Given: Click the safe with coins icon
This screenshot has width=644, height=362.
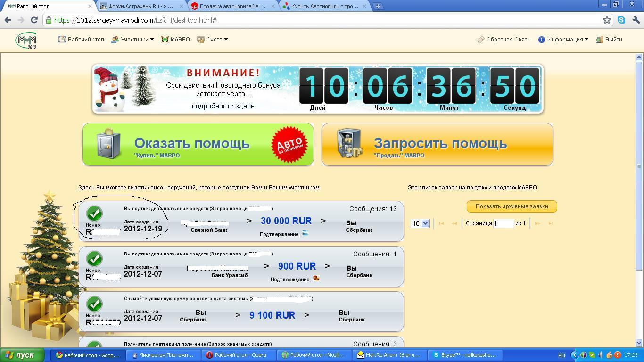Looking at the screenshot, I should [349, 144].
